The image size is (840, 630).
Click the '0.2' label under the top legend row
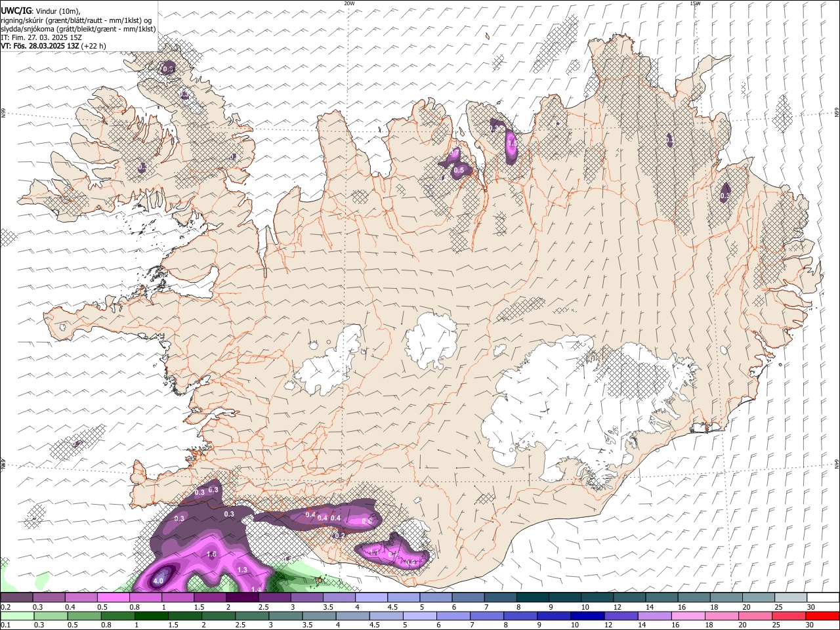[5, 607]
